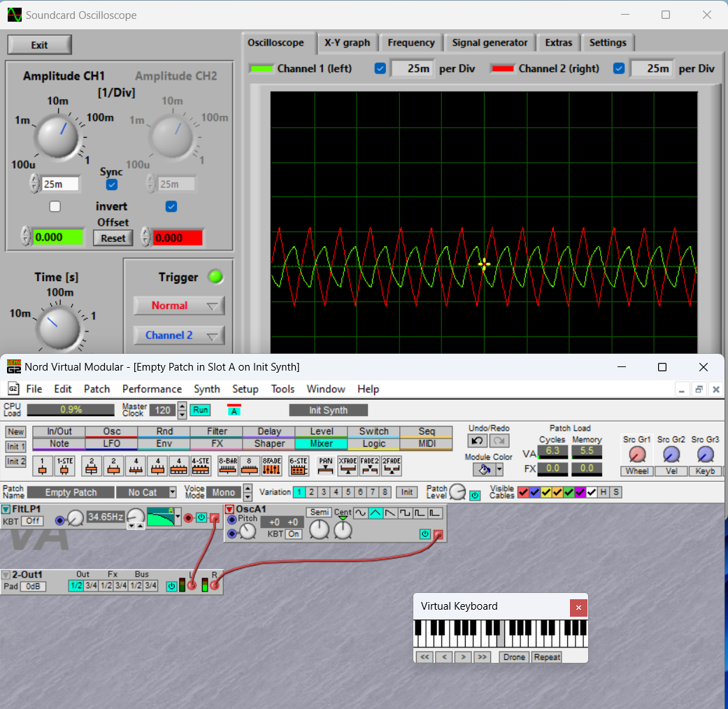Viewport: 728px width, 709px height.
Task: Click the Run button
Action: tap(201, 410)
